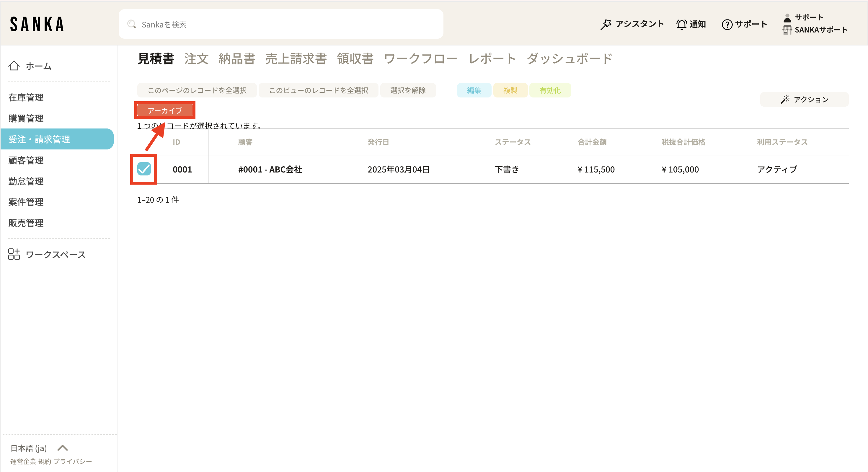Image resolution: width=868 pixels, height=472 pixels.
Task: Switch to the 売上請求書 tab
Action: (x=296, y=59)
